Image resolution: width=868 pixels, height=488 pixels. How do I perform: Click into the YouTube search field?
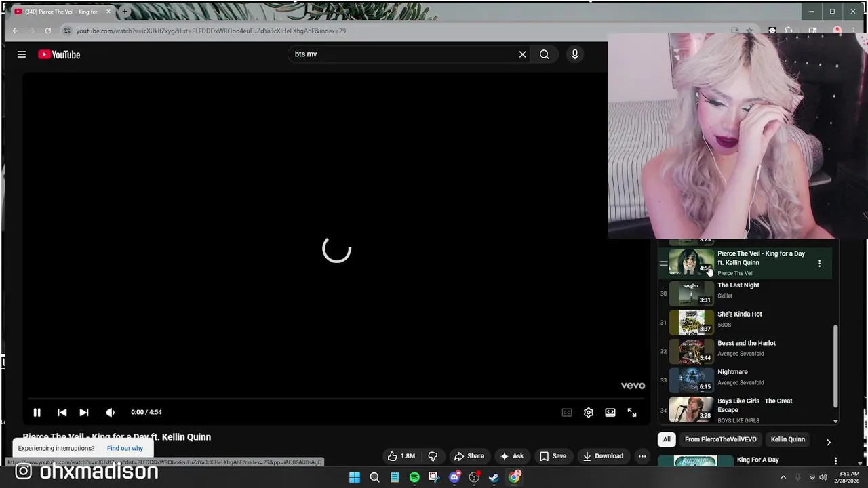tap(403, 54)
